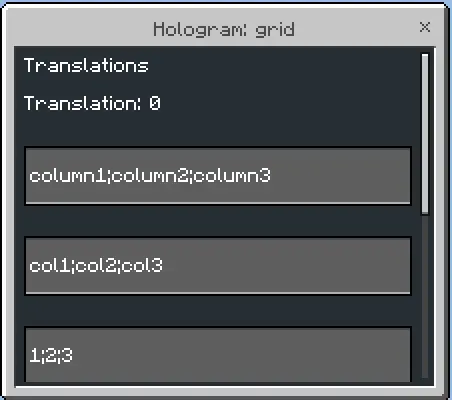The height and width of the screenshot is (400, 452).
Task: Activate the 1;2;3 text field
Action: coord(218,355)
